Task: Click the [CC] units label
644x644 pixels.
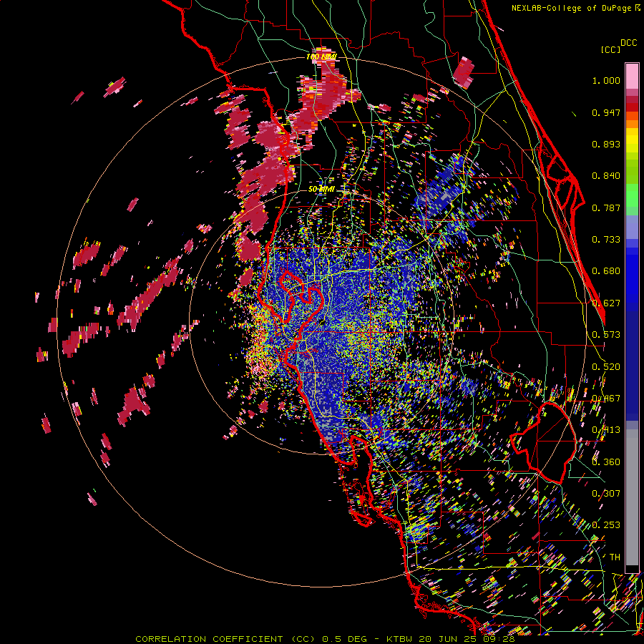Action: 610,49
